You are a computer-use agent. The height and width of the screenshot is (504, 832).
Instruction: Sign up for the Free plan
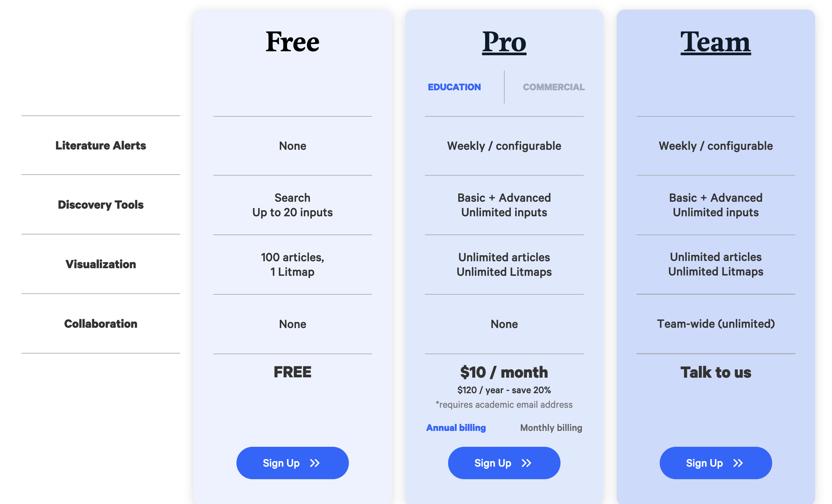(292, 463)
